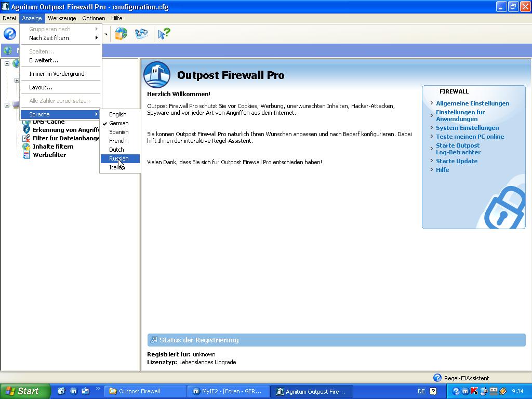
Task: Open the Datei menu
Action: click(9, 18)
